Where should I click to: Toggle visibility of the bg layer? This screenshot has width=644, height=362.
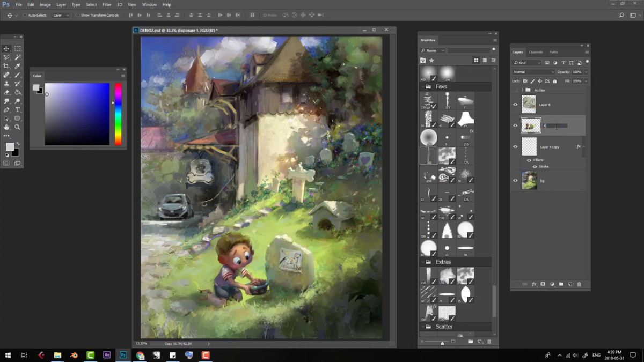[515, 181]
